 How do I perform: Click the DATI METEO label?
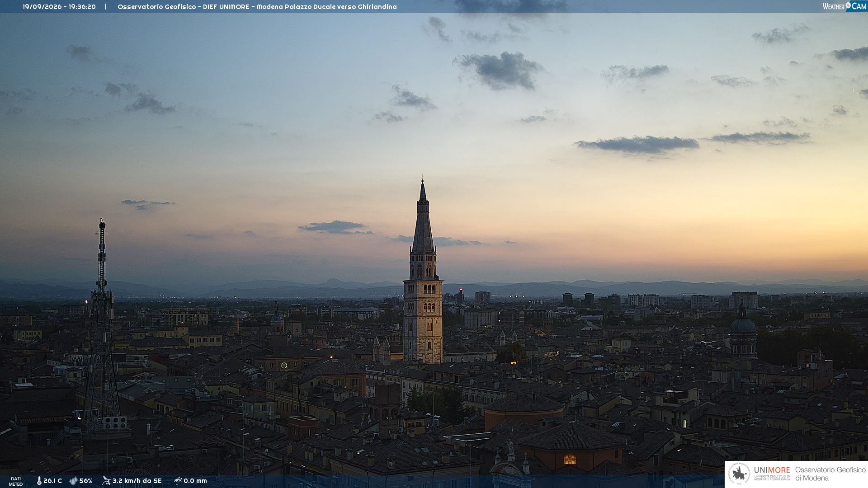point(16,481)
